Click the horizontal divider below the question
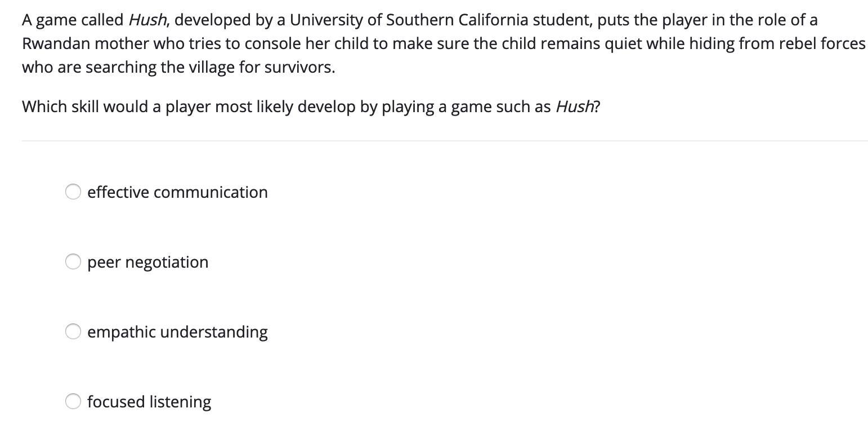The height and width of the screenshot is (426, 868). pyautogui.click(x=445, y=141)
